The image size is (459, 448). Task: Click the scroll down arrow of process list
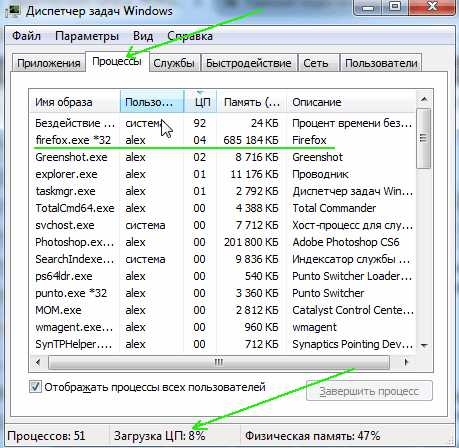pos(424,346)
